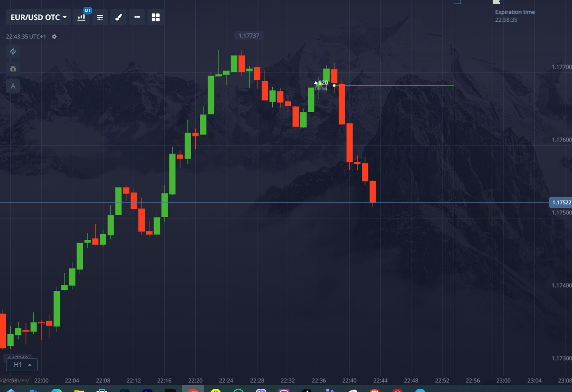572x392 pixels.
Task: Click the trade entry point dot on chart
Action: tap(334, 85)
